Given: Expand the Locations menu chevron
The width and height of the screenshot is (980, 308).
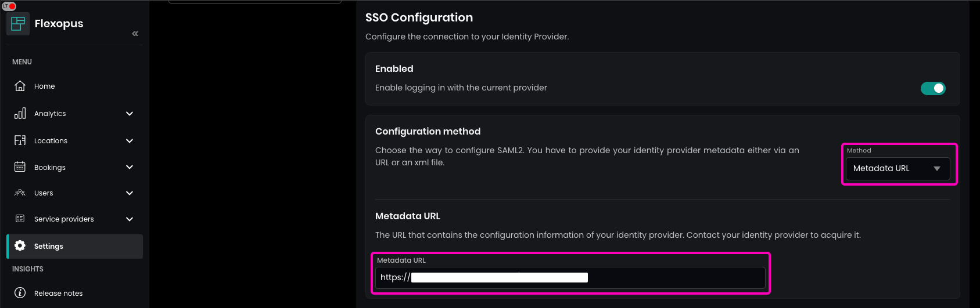Looking at the screenshot, I should tap(130, 141).
